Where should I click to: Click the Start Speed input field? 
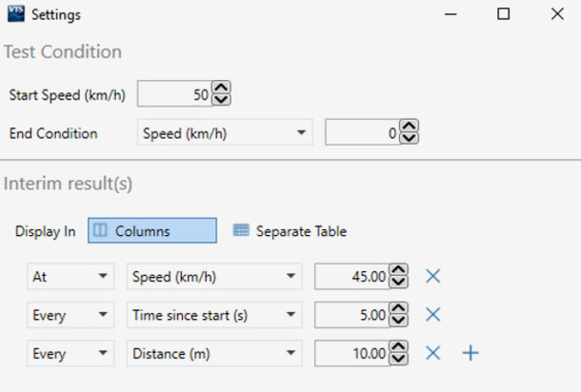[174, 94]
